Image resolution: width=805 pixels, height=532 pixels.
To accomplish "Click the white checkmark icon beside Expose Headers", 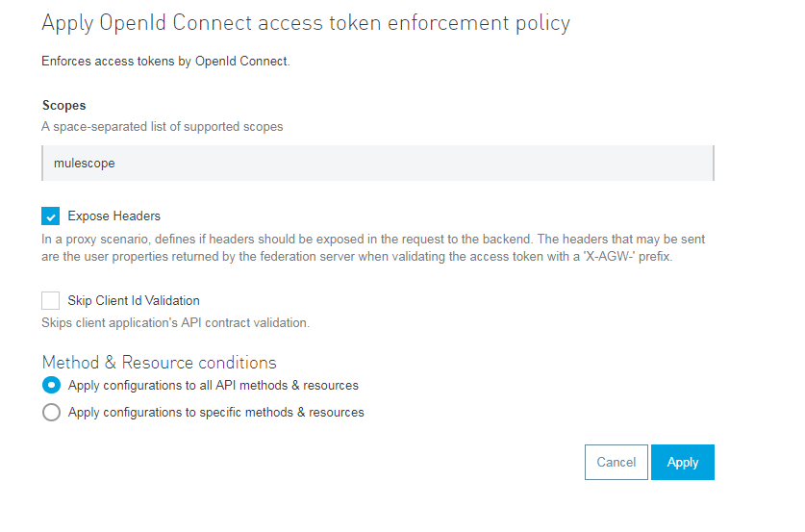I will (x=51, y=216).
